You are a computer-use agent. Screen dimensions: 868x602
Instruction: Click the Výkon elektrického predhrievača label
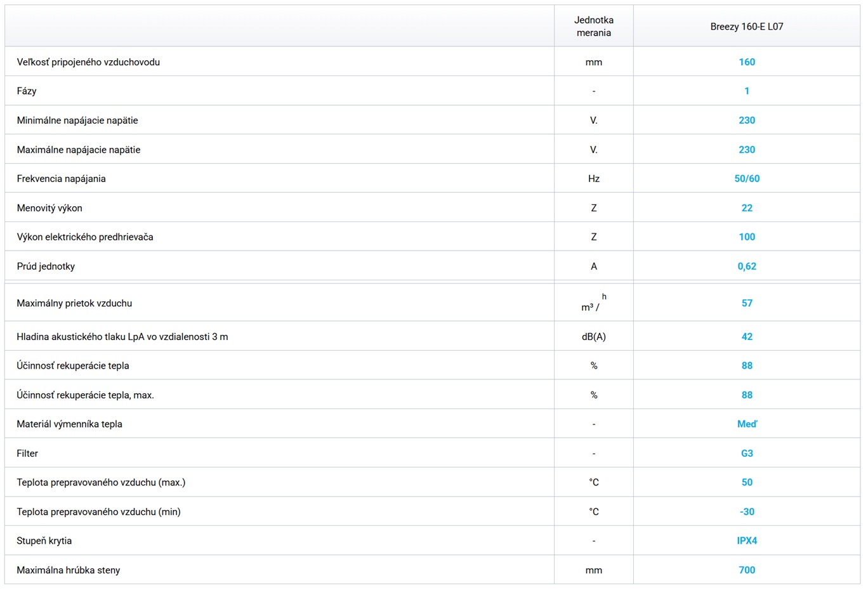pos(85,237)
